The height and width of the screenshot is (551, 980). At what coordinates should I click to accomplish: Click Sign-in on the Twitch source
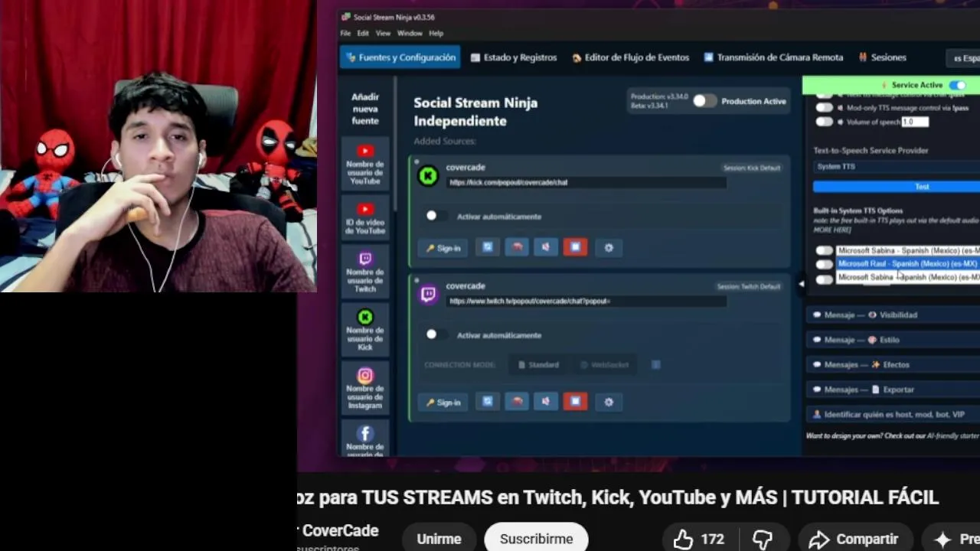[x=443, y=402]
